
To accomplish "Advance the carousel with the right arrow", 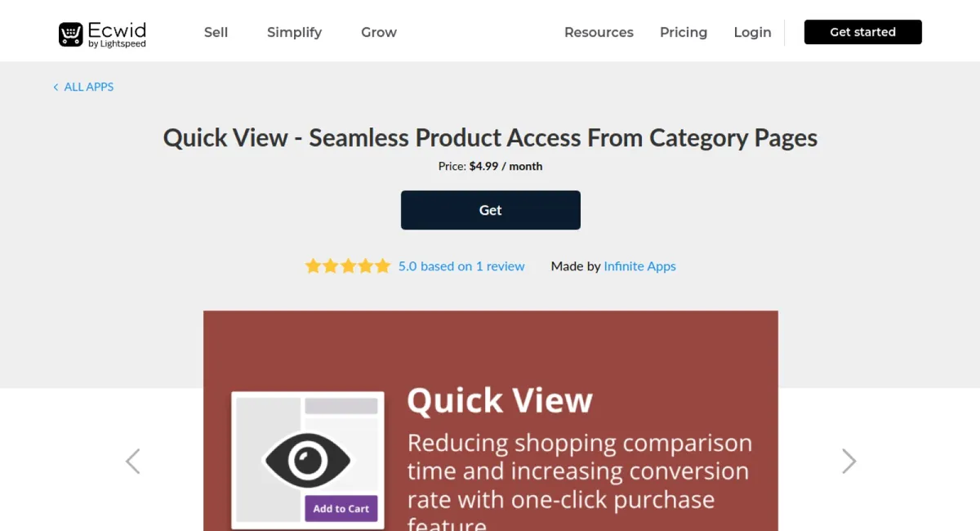I will pos(849,461).
